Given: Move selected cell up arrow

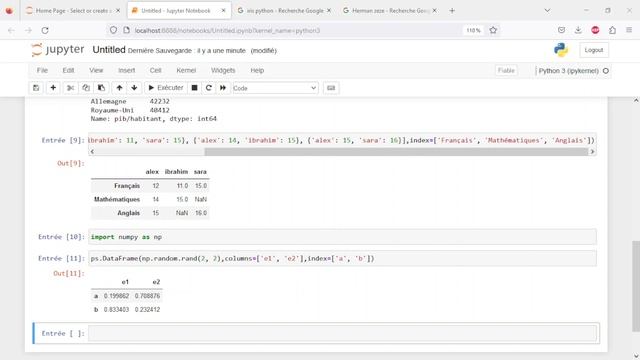Looking at the screenshot, I should (x=119, y=88).
